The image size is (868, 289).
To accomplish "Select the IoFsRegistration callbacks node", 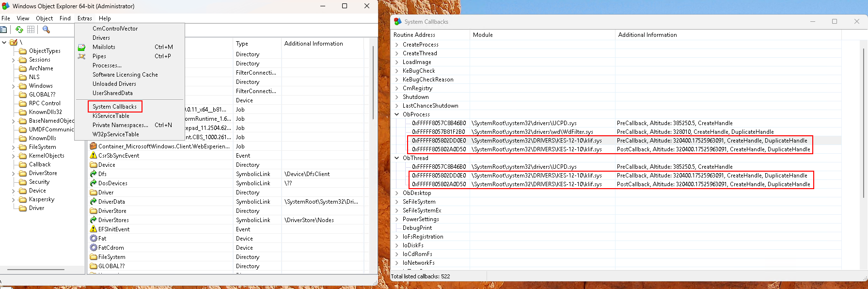I will click(x=423, y=237).
